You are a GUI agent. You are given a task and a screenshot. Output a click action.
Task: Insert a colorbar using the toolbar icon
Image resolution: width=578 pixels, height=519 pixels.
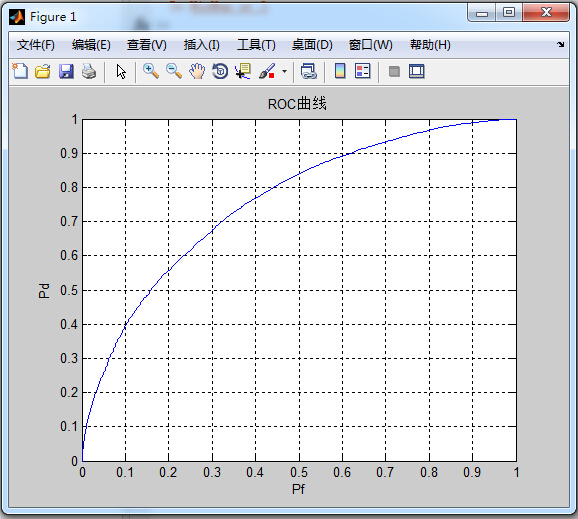[340, 71]
